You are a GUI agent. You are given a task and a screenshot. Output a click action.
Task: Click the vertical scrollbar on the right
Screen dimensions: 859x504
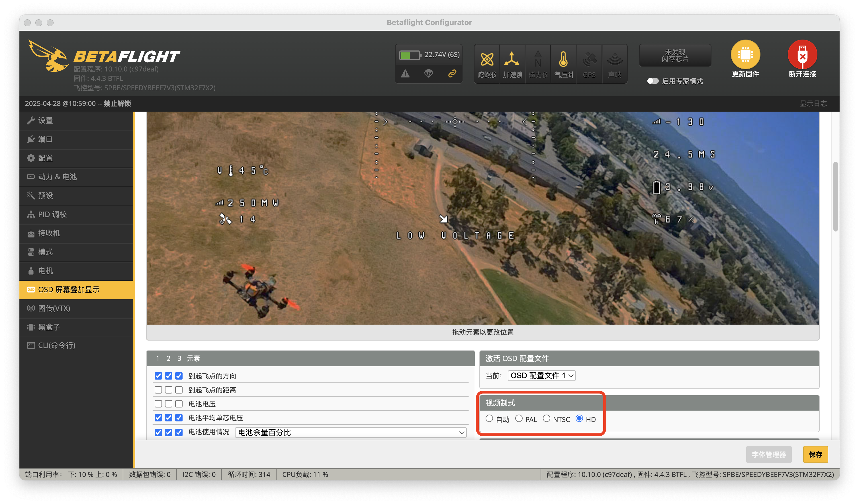835,197
